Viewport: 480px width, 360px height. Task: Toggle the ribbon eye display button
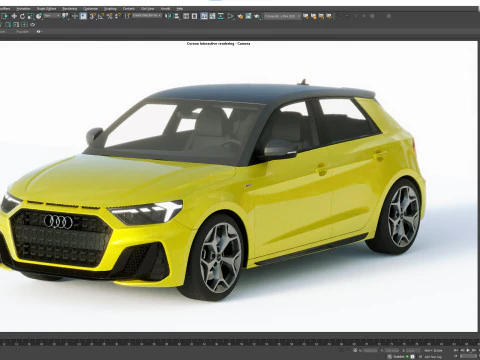pos(38,32)
